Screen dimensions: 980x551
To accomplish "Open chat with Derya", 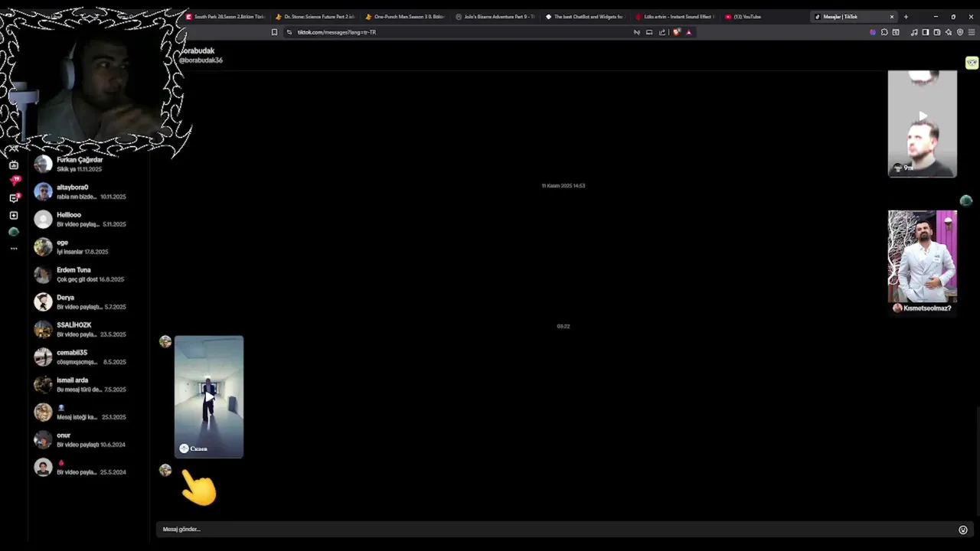I will [88, 302].
